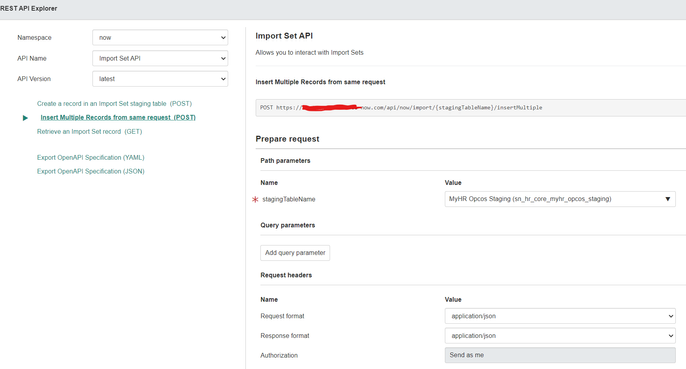Open Retrieve an Import Set record (GET)

89,131
